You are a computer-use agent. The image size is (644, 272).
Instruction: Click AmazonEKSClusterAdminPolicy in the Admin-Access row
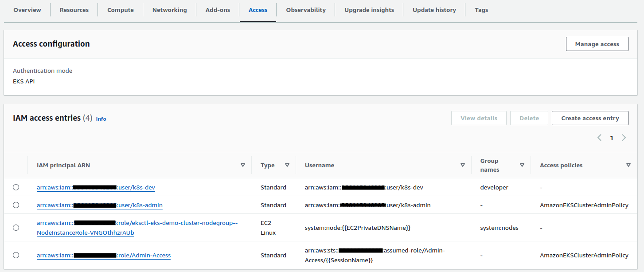tap(584, 255)
